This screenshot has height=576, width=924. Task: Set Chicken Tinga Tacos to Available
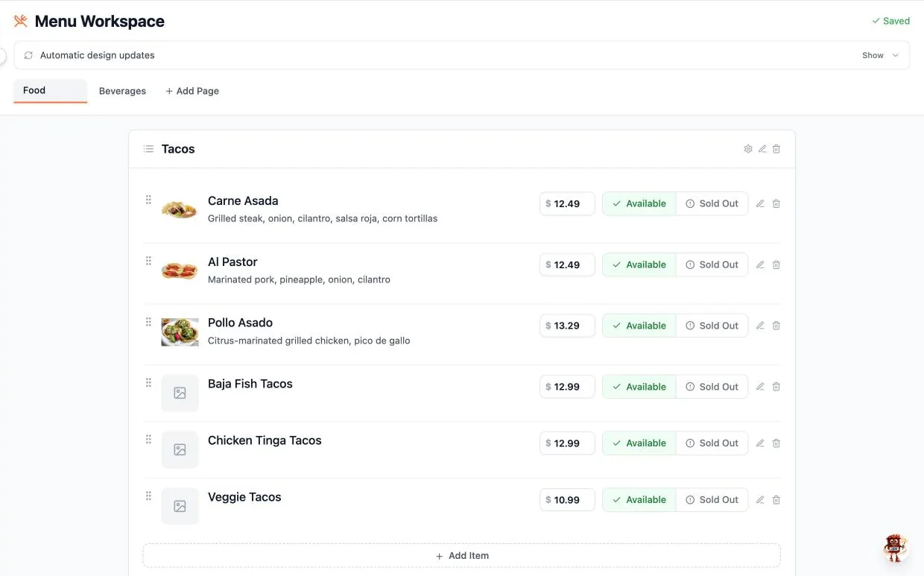click(639, 443)
